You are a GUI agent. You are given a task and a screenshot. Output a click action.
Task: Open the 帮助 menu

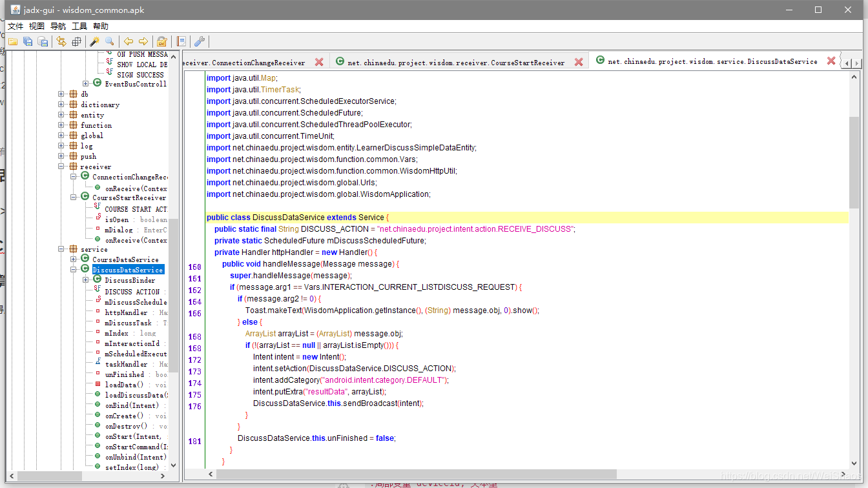coord(101,26)
